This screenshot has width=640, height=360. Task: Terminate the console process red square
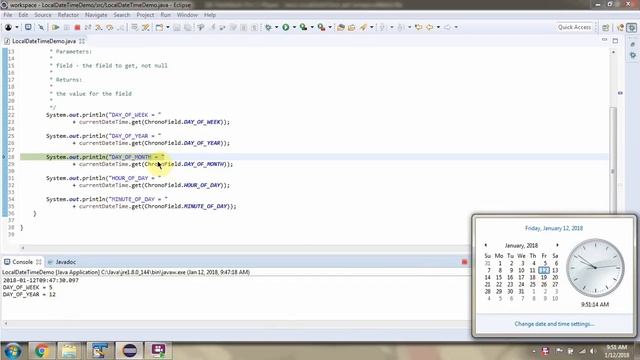click(x=464, y=262)
